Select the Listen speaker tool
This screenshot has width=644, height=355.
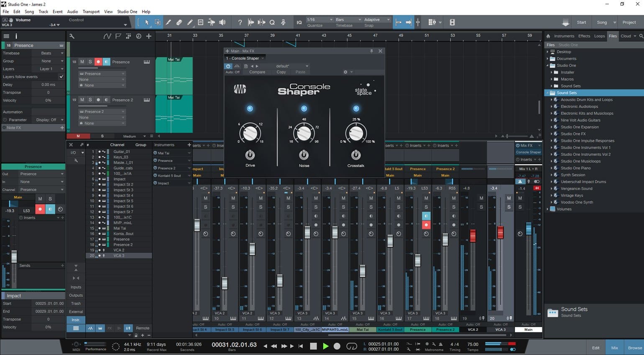[x=222, y=22]
